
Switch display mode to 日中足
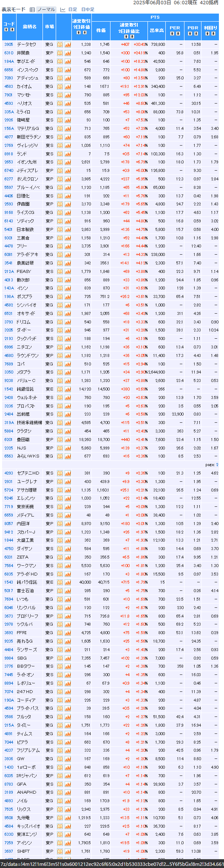tap(88, 9)
